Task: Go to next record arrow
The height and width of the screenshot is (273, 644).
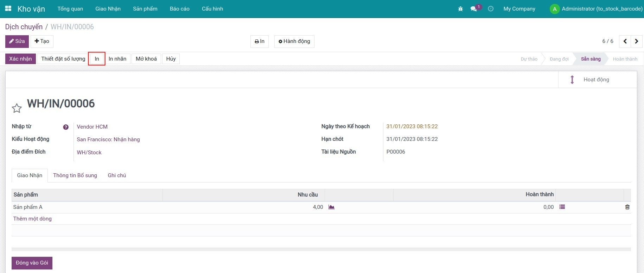Action: tap(636, 41)
